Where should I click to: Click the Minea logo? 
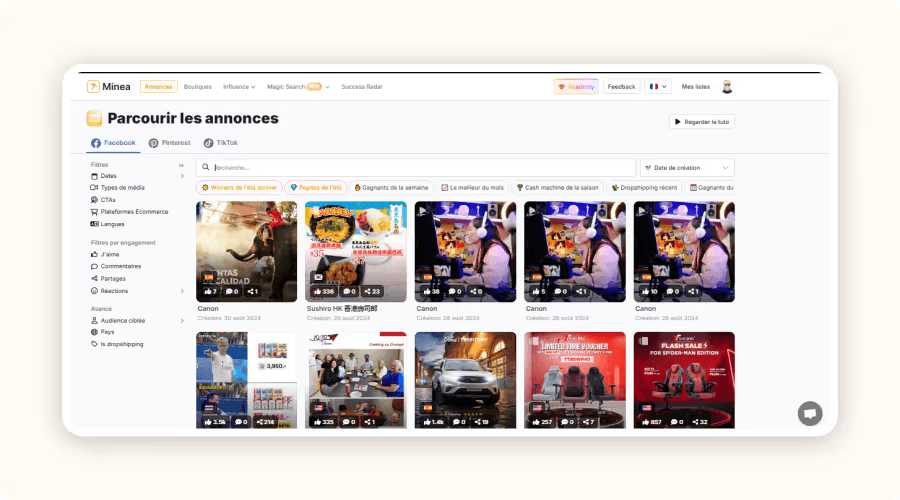(x=108, y=87)
